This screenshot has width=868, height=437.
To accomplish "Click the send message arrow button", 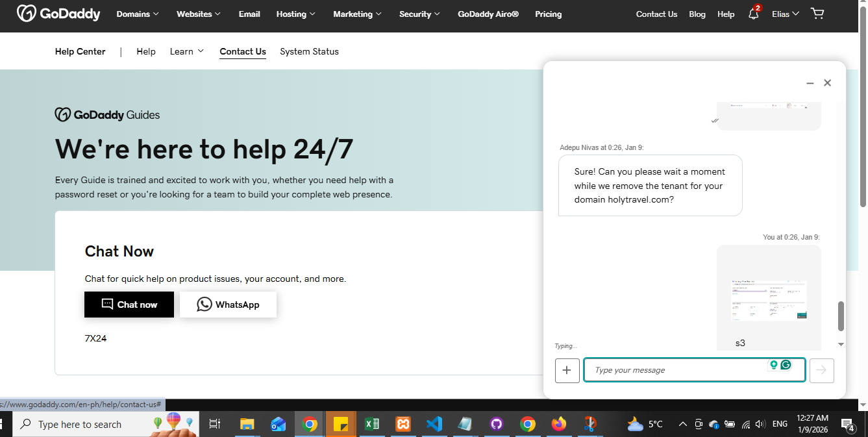I will (821, 370).
